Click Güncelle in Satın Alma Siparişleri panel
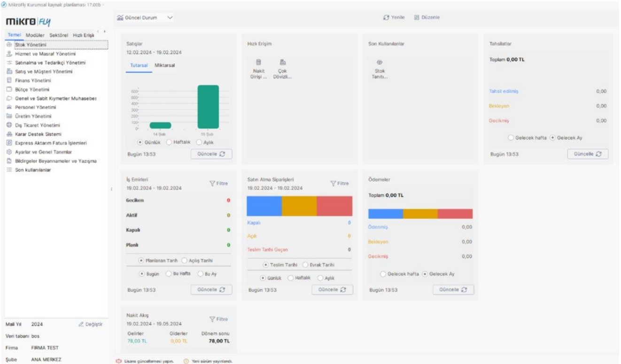The image size is (621, 364). click(x=332, y=290)
